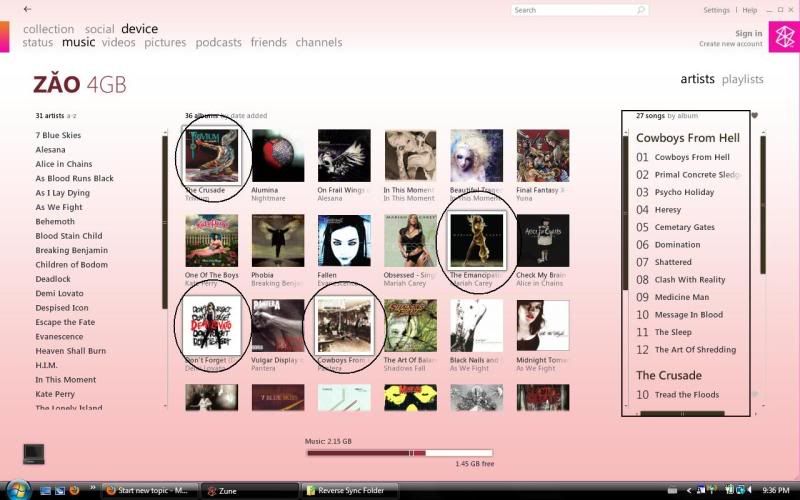This screenshot has width=800, height=500.
Task: Open Settings
Action: [716, 10]
